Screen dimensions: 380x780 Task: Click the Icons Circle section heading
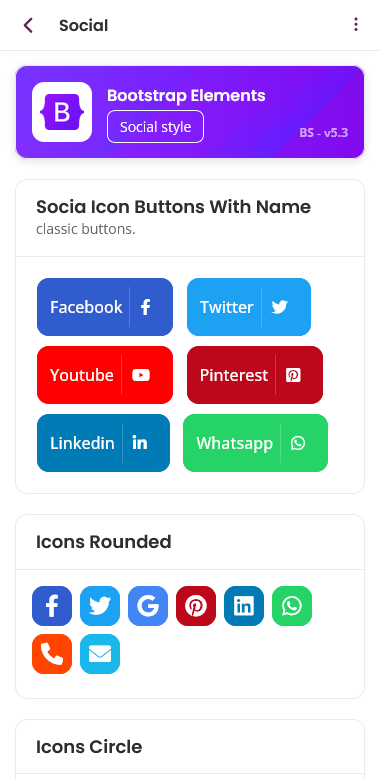click(89, 747)
